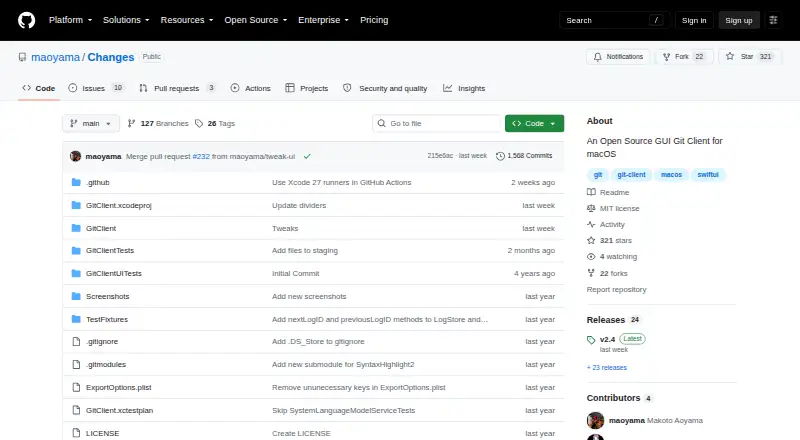Image resolution: width=800 pixels, height=440 pixels.
Task: Click the swiftui topic tag
Action: [x=708, y=175]
